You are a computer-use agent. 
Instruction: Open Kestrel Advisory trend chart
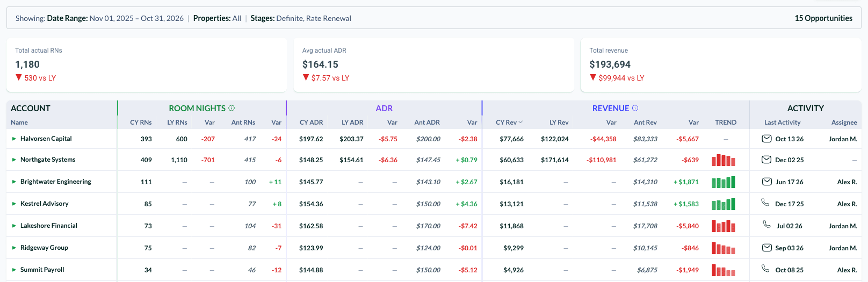(x=724, y=204)
